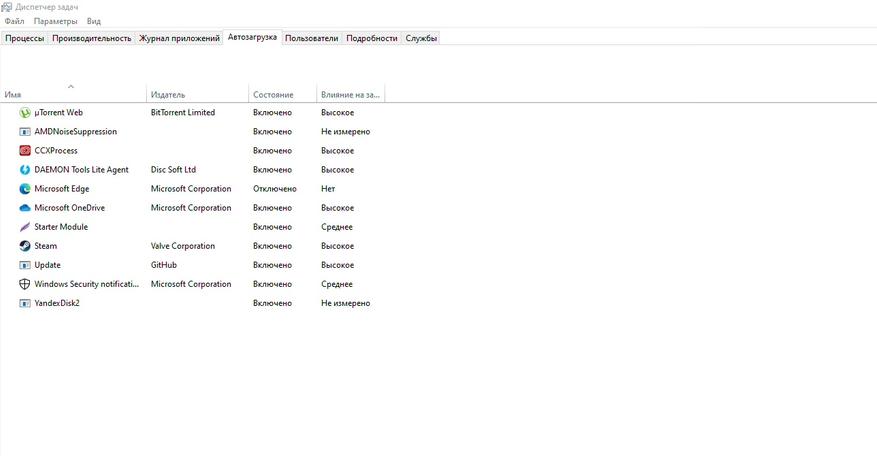877x456 pixels.
Task: Select the µTorrent Web entry name
Action: coord(59,112)
